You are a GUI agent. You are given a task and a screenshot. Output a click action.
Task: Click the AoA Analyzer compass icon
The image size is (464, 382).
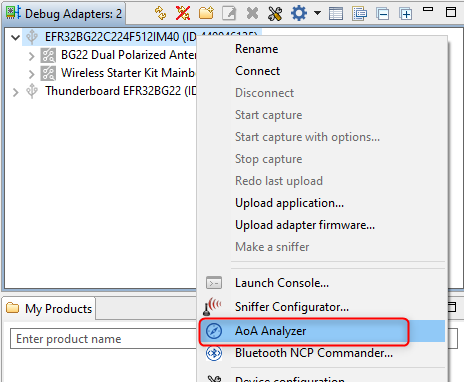coord(214,331)
